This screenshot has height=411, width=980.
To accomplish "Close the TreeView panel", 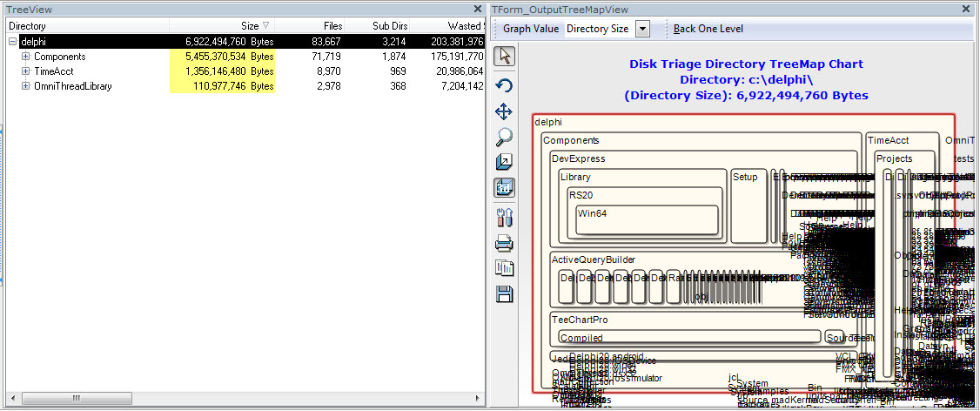I will (x=478, y=9).
